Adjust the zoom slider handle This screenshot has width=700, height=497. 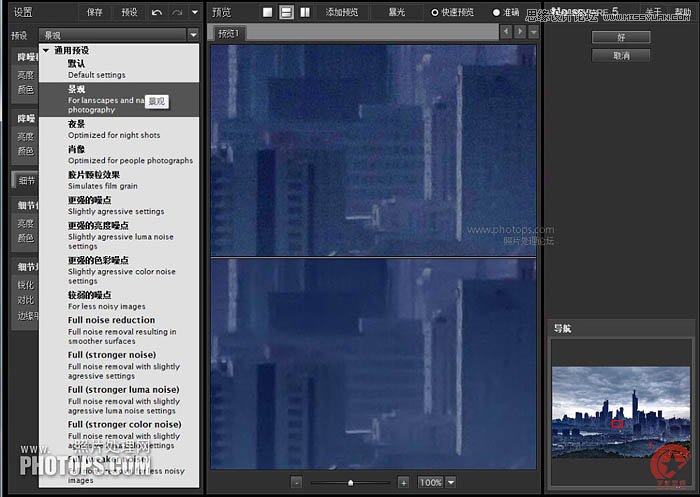point(350,483)
